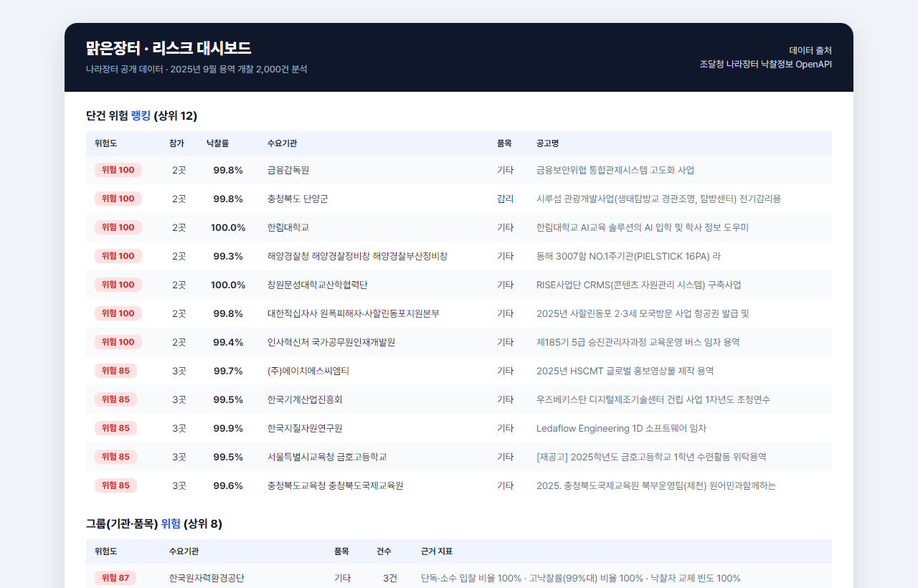Click the 위험도 header in the 단건 ranking table
The height and width of the screenshot is (588, 918).
coord(105,143)
